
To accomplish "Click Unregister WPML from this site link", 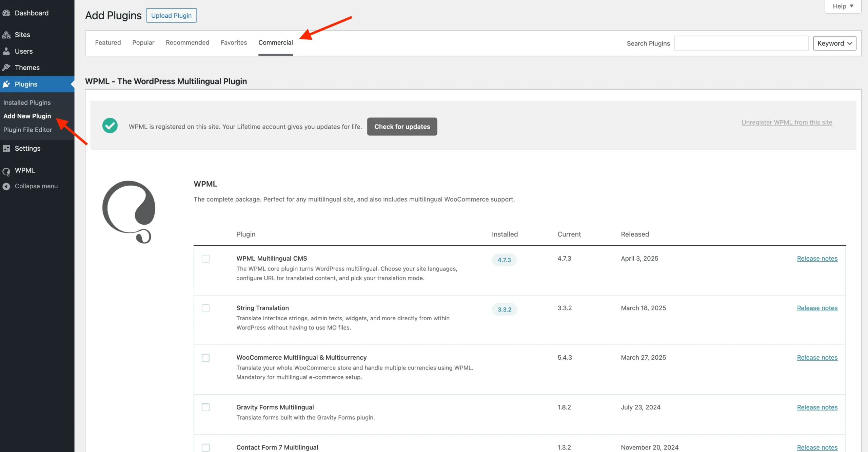I will 787,122.
